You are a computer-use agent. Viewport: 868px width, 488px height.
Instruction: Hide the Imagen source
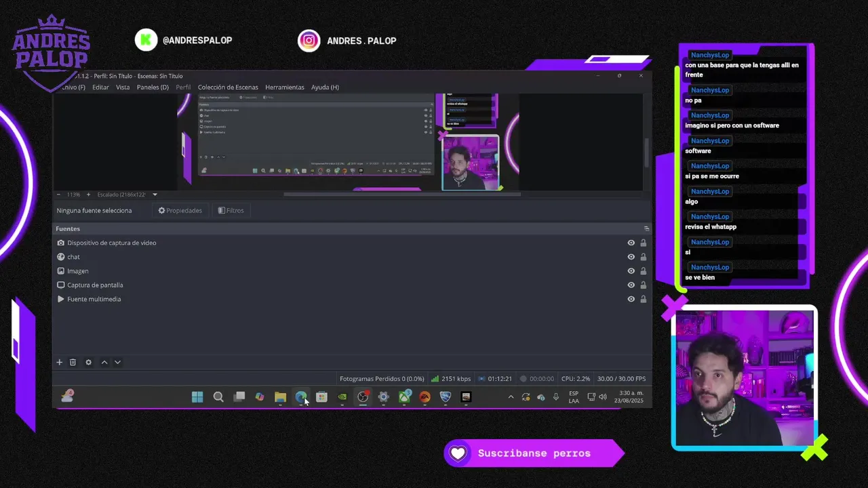pyautogui.click(x=631, y=271)
